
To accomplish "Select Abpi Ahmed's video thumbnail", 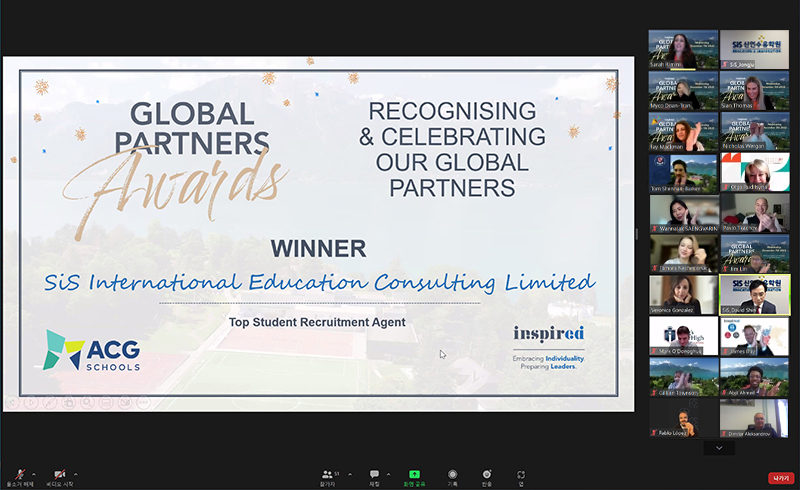I will [755, 377].
